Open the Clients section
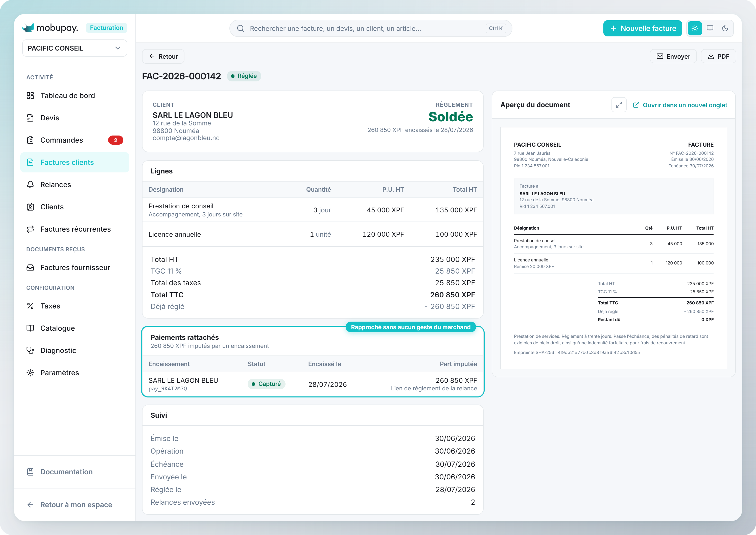The width and height of the screenshot is (756, 535). click(75, 207)
